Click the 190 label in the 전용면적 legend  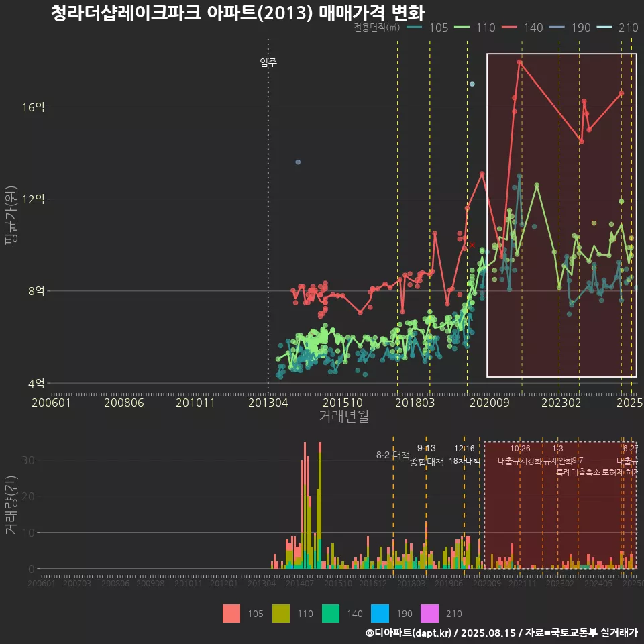581,28
